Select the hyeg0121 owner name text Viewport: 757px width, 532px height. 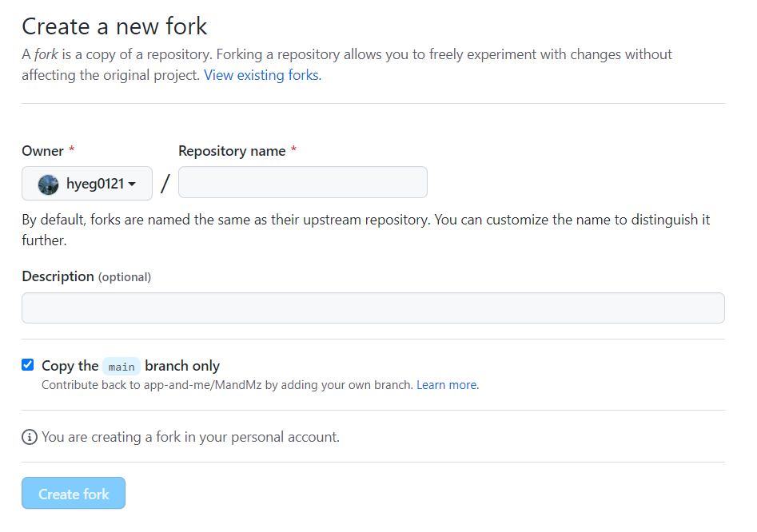(x=94, y=185)
